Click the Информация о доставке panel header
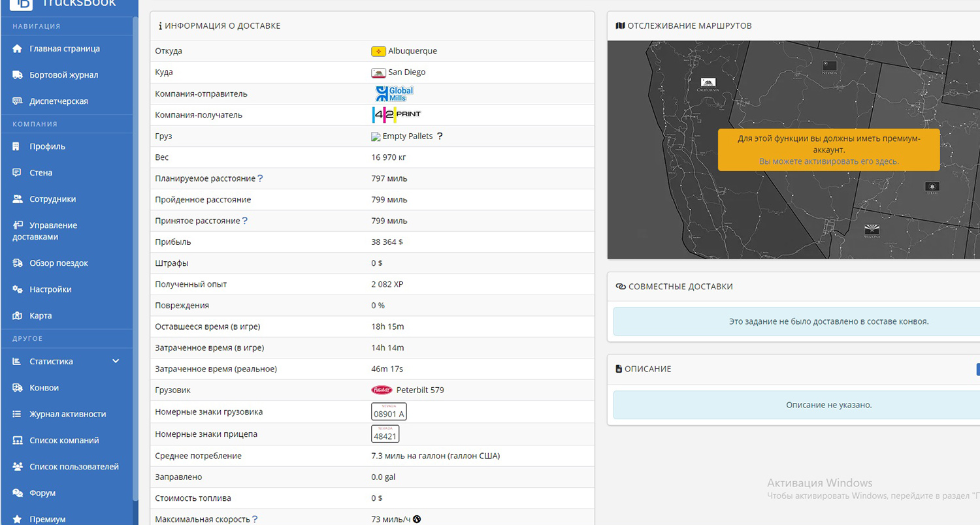This screenshot has height=525, width=980. click(x=372, y=26)
